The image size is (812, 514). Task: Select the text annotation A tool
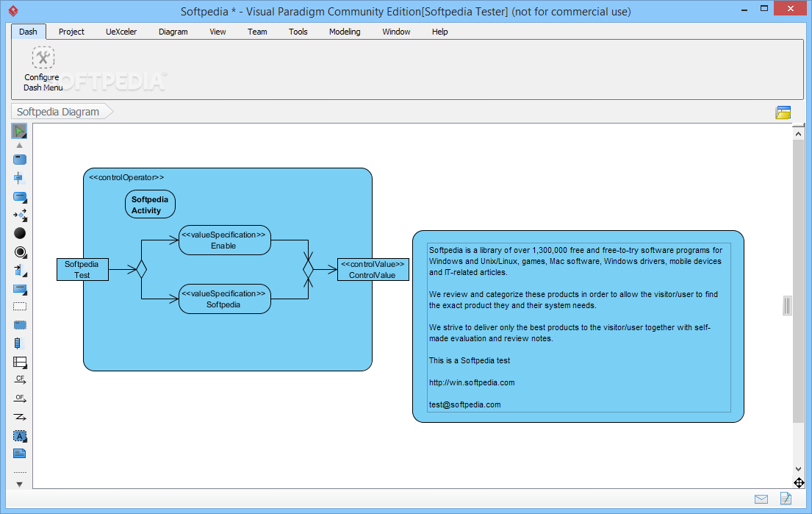point(20,436)
